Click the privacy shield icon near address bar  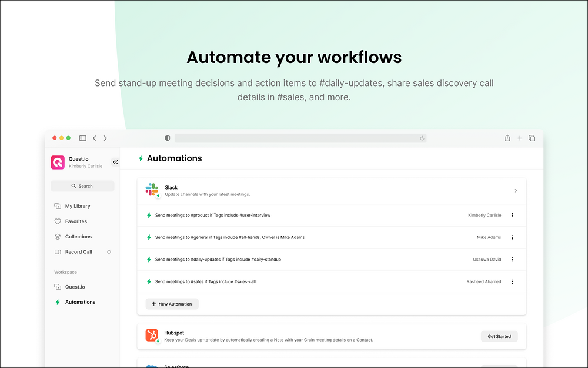(168, 138)
